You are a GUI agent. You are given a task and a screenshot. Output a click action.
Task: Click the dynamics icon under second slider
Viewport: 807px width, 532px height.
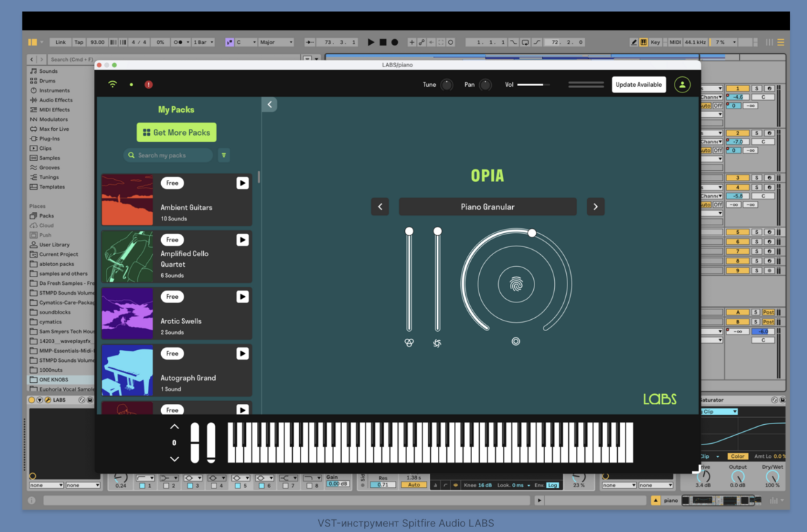[x=437, y=343]
